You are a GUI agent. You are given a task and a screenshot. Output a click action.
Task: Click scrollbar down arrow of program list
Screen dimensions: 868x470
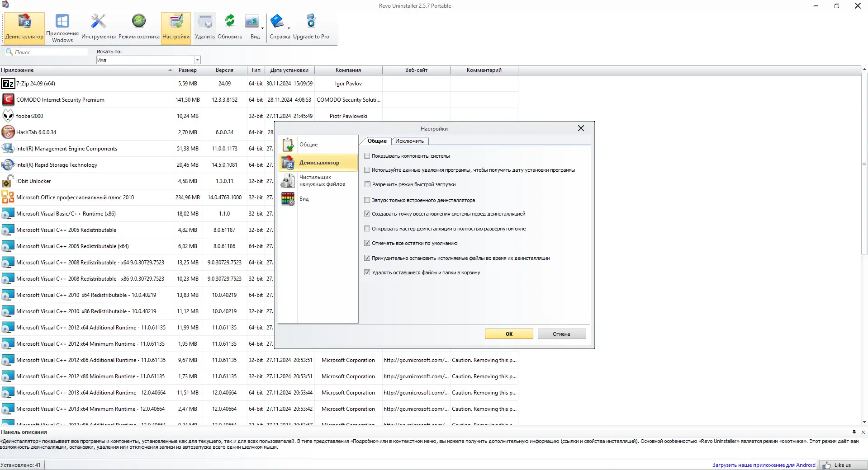click(864, 422)
